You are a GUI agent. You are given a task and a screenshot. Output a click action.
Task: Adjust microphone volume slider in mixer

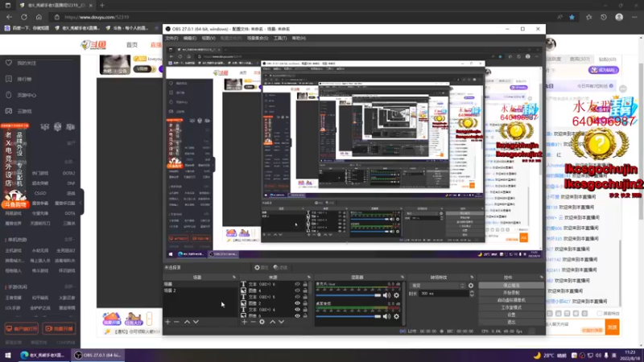349,295
